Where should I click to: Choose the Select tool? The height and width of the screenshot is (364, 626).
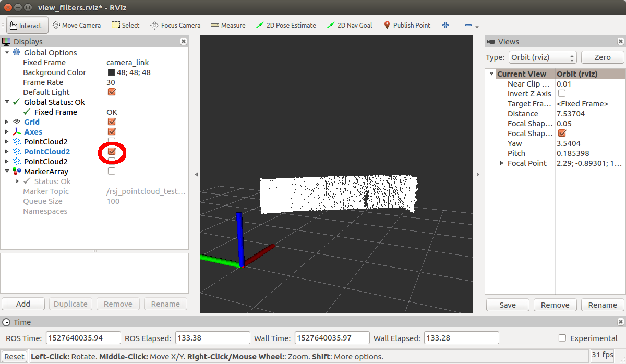[125, 25]
